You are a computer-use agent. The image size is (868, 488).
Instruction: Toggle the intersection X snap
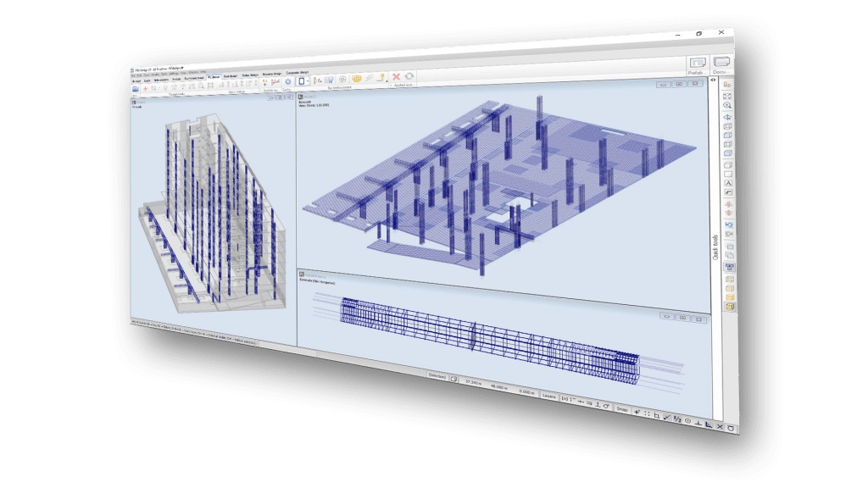(720, 426)
